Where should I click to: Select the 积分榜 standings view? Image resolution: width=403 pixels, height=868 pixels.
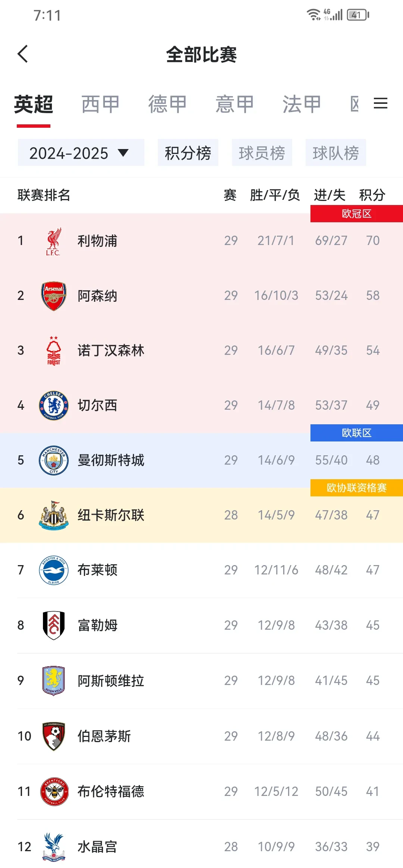click(188, 153)
